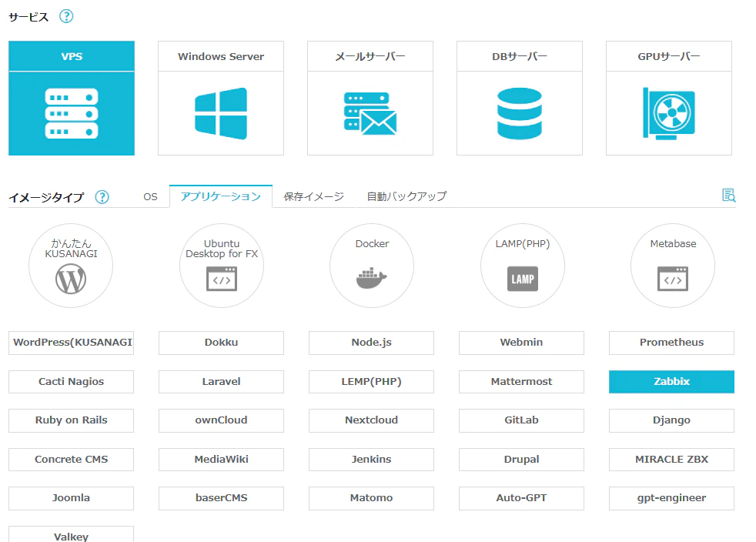Choose Prometheus application
This screenshot has height=542, width=756.
click(671, 343)
